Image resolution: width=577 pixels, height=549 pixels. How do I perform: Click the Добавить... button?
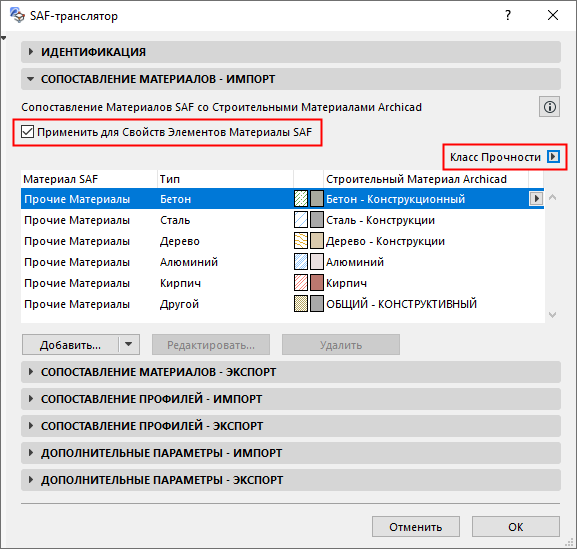tap(70, 345)
